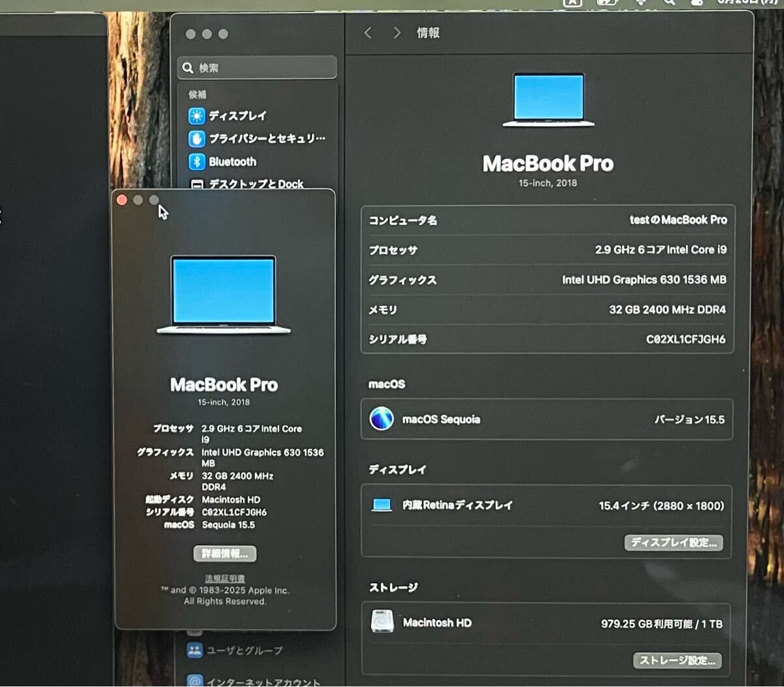
Task: Click the 内蔵Retinaディスプレイ monitor icon
Action: [382, 505]
